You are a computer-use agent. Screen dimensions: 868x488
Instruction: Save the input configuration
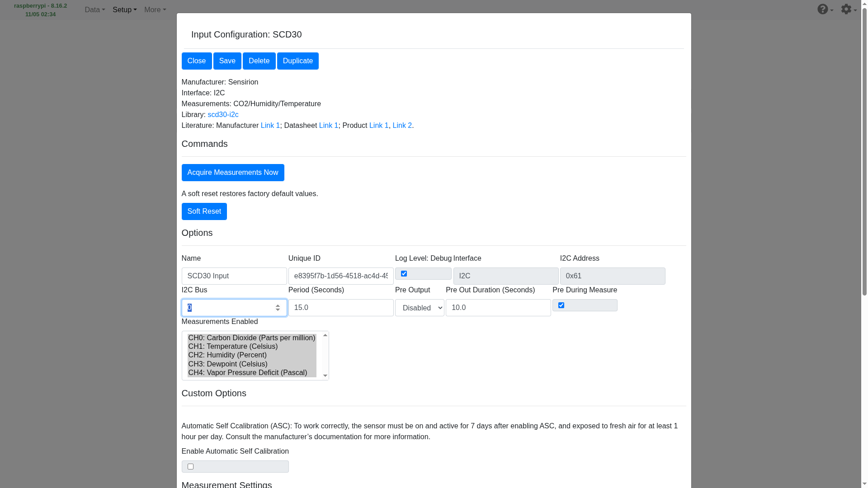tap(227, 61)
